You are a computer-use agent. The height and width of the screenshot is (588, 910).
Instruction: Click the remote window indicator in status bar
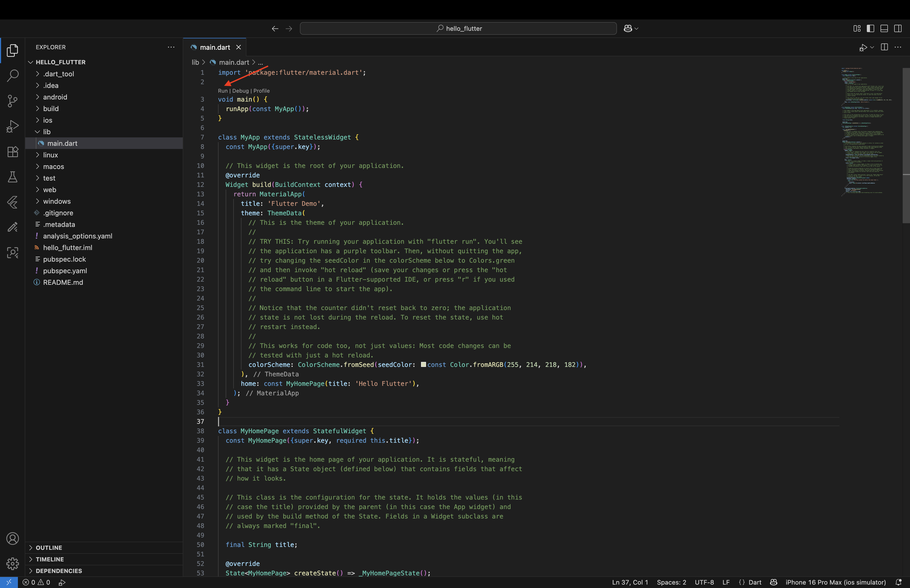[9, 582]
